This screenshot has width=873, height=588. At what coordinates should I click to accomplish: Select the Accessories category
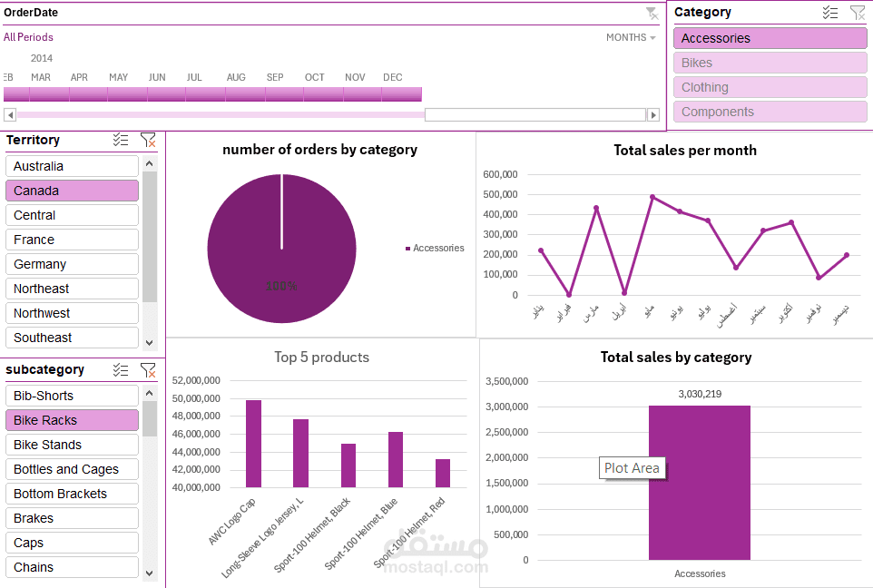click(x=770, y=38)
